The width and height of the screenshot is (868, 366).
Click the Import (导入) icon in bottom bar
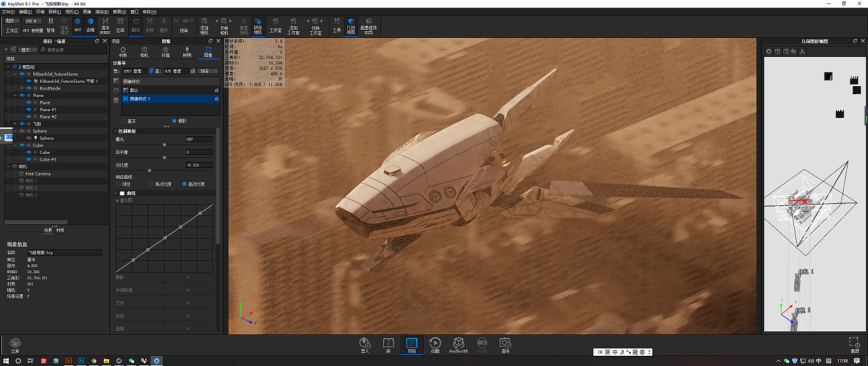pos(365,346)
